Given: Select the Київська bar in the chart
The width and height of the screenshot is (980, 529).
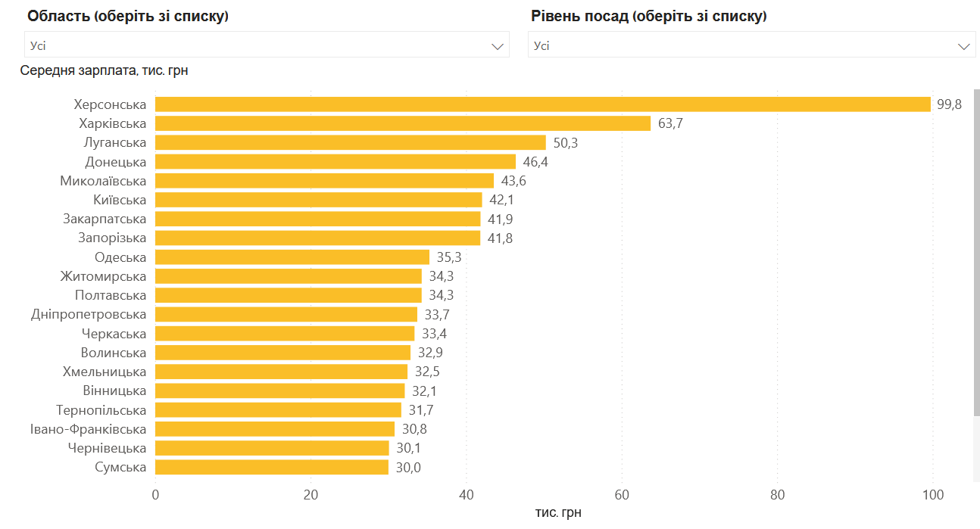Looking at the screenshot, I should coord(318,200).
